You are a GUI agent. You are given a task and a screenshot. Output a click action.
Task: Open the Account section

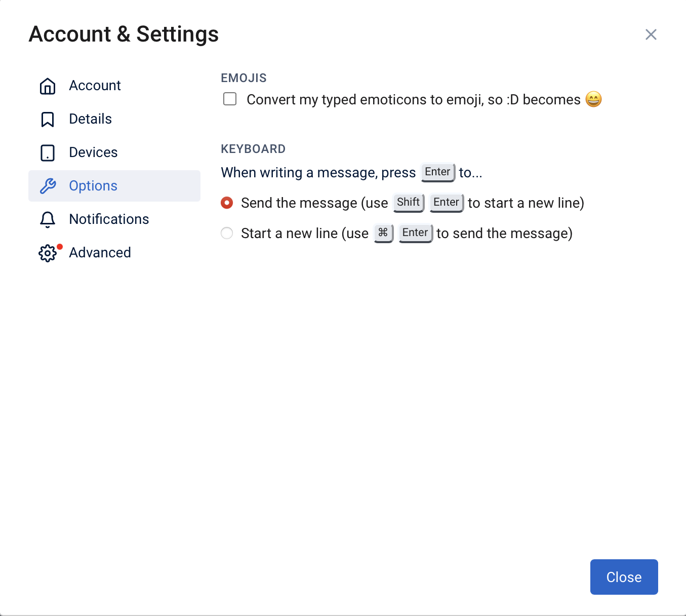(95, 86)
